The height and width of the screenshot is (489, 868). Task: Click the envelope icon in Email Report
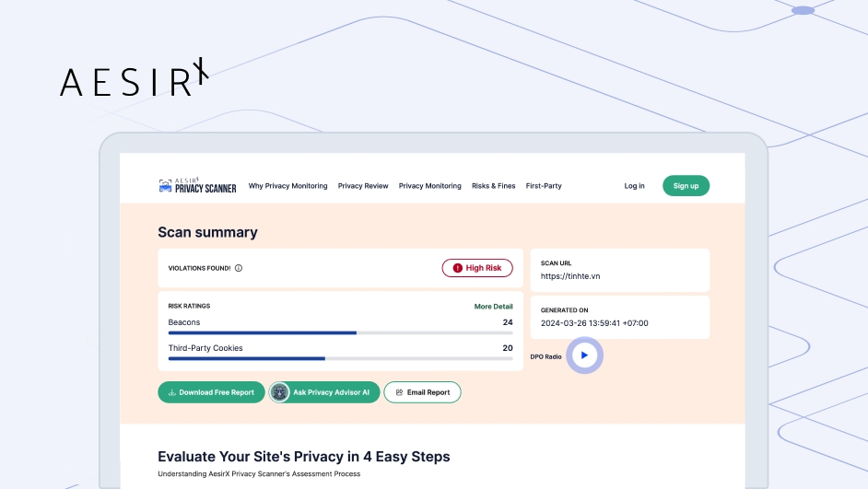[399, 392]
